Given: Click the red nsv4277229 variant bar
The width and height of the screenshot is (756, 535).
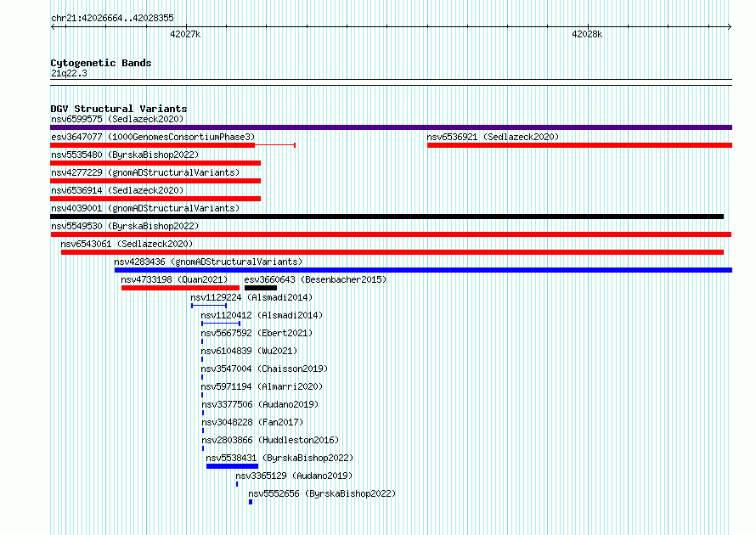Looking at the screenshot, I should (x=155, y=181).
